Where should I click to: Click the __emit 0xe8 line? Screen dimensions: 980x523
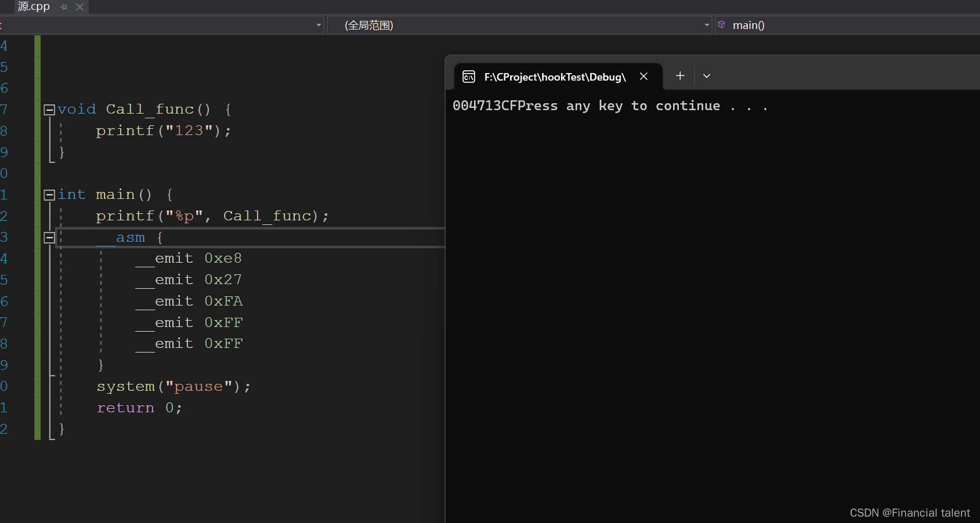pyautogui.click(x=189, y=258)
